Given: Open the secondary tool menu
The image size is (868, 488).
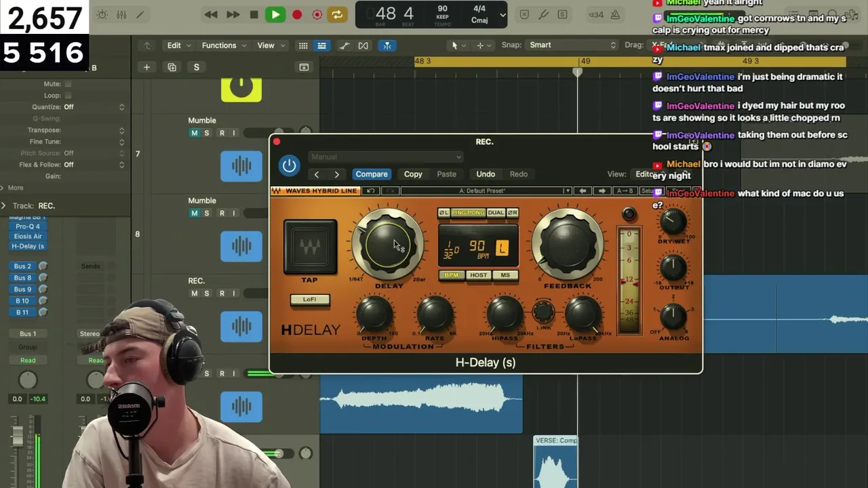Looking at the screenshot, I should 483,45.
